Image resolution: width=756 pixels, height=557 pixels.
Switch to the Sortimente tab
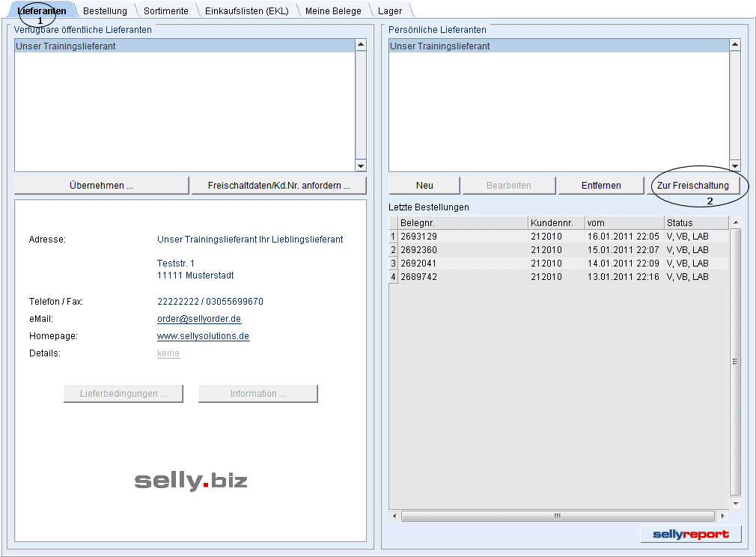point(165,11)
